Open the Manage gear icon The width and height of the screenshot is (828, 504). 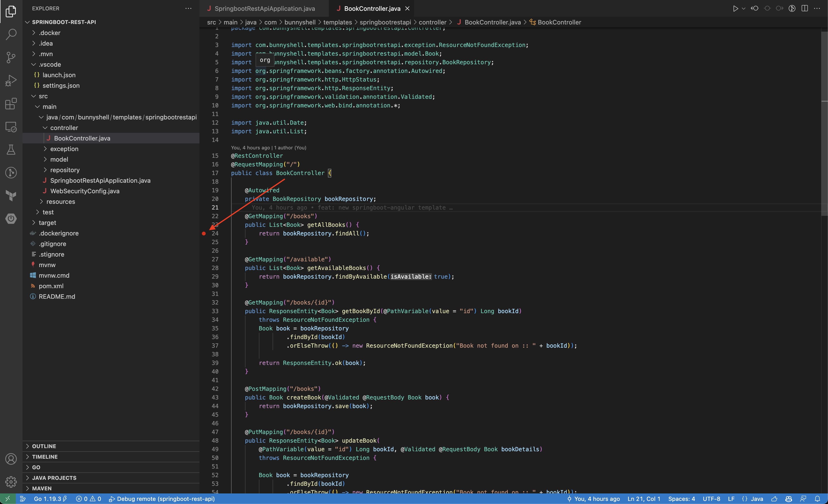(x=11, y=482)
